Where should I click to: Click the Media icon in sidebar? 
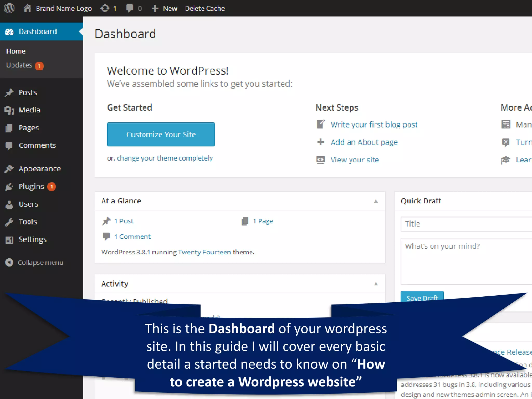(x=9, y=110)
